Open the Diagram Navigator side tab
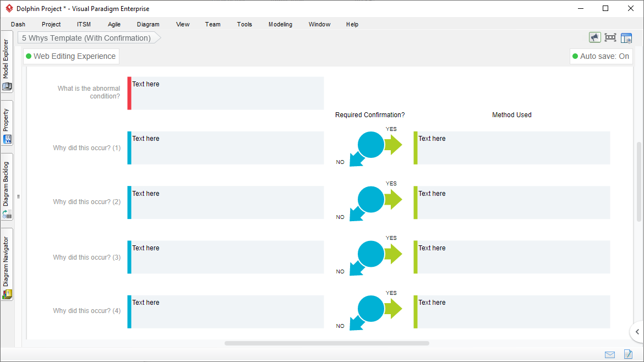Image resolution: width=644 pixels, height=362 pixels. pos(7,265)
